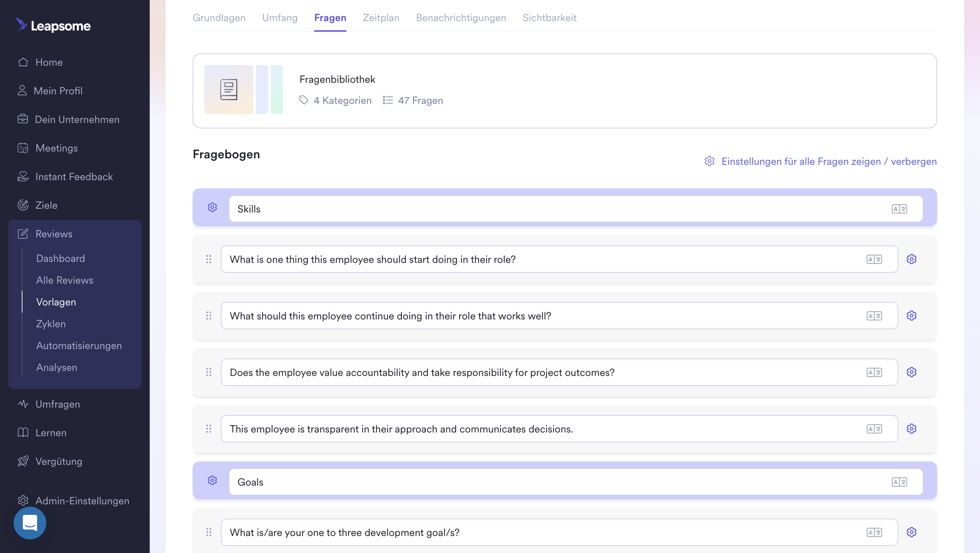Edit the transparency statement text

(559, 429)
